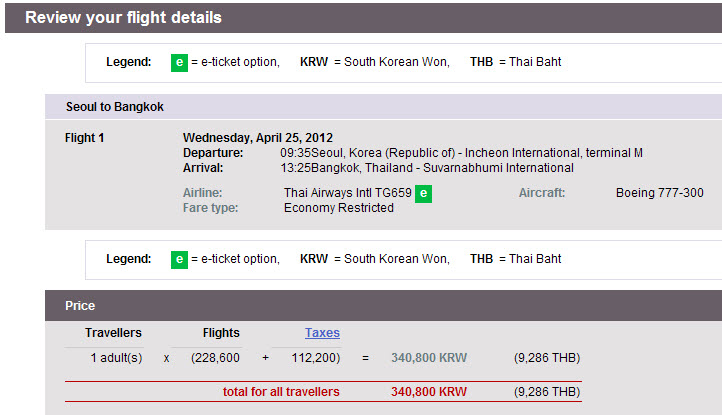Viewport: 722px width, 415px height.
Task: Click the green e-ticket icon beside TG659
Action: tap(423, 193)
